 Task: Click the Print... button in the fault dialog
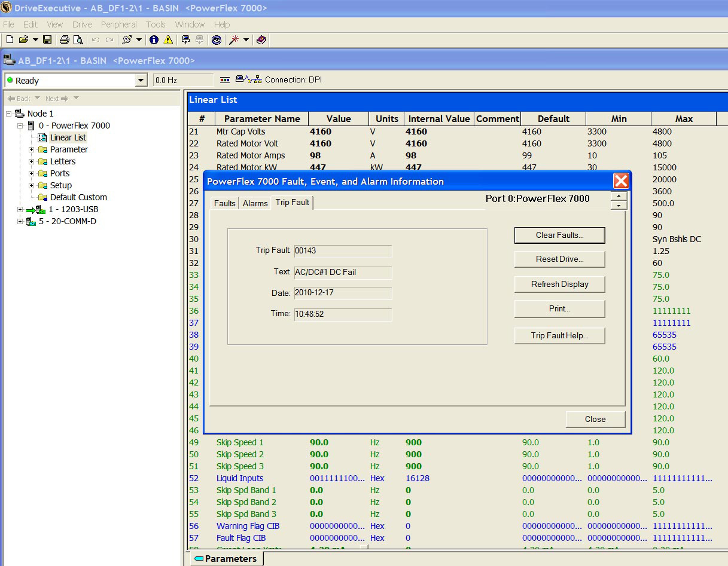click(560, 308)
